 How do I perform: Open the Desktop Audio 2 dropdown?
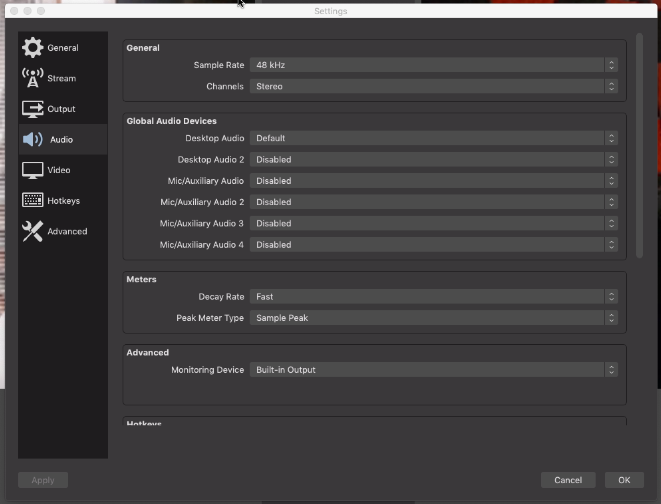click(x=434, y=160)
